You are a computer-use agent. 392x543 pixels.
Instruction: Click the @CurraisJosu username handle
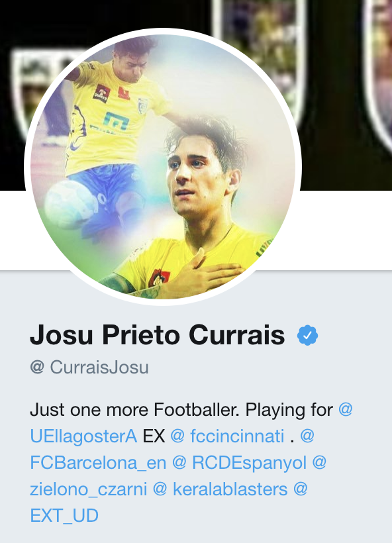pyautogui.click(x=89, y=367)
